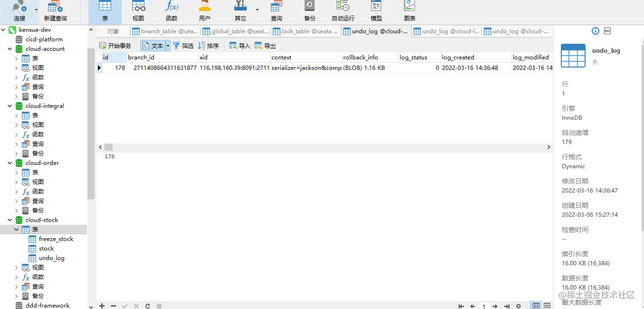Go to the previous page of records
This screenshot has width=644, height=309.
472,306
